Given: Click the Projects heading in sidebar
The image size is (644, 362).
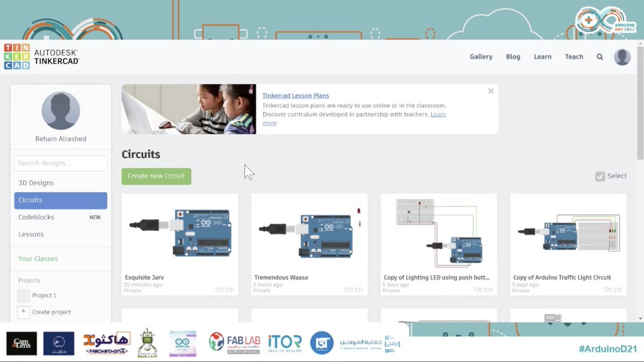Looking at the screenshot, I should click(x=29, y=280).
